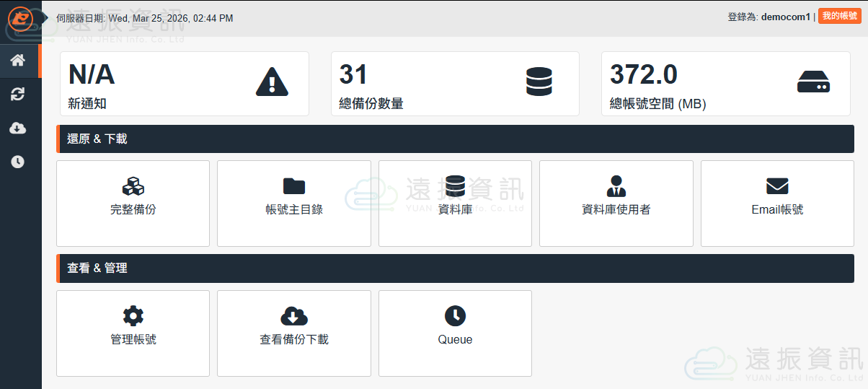
Task: Open the 資料庫 databases tile
Action: [455, 203]
